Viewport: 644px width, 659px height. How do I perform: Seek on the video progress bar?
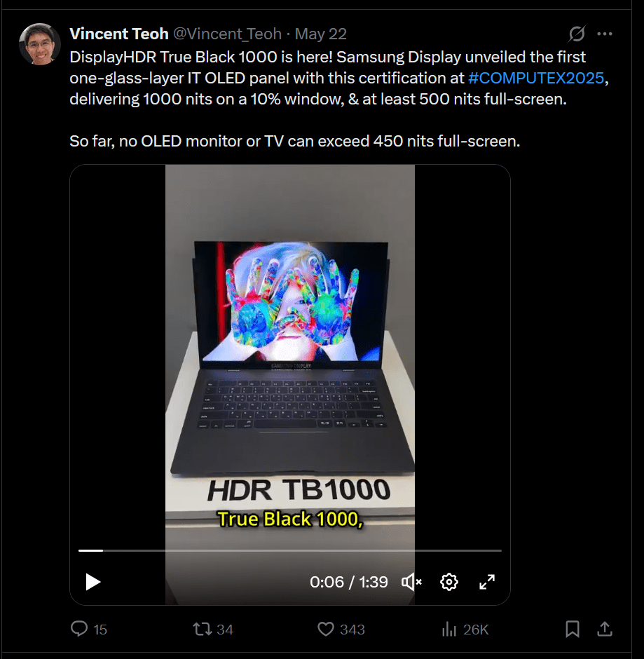coord(290,550)
